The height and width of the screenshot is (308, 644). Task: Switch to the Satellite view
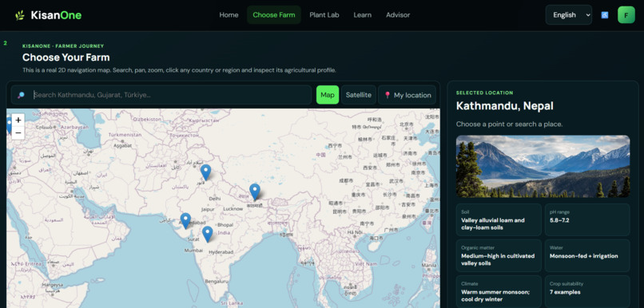359,95
